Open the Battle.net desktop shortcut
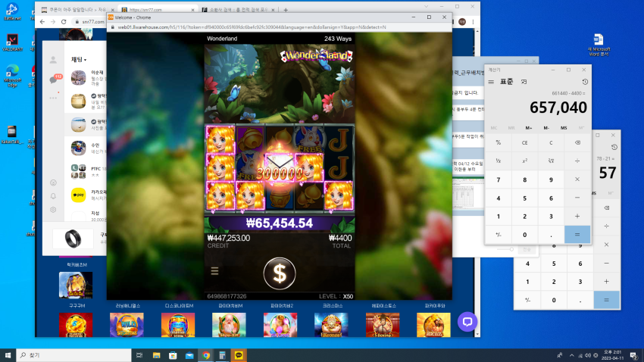 point(12,11)
